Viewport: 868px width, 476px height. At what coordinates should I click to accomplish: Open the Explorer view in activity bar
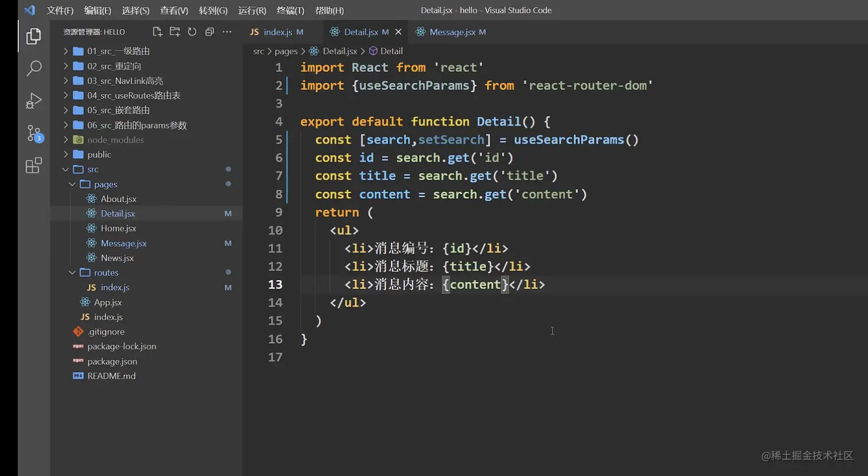tap(34, 36)
